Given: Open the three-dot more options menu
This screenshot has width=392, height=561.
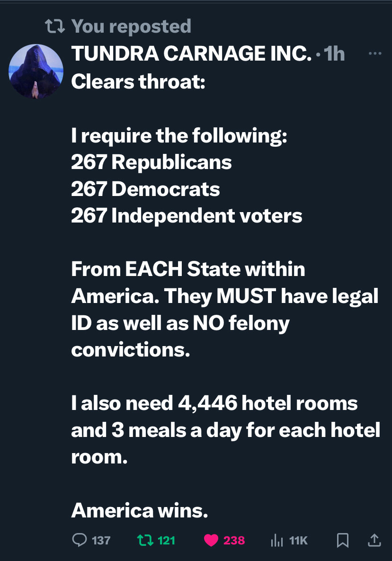Looking at the screenshot, I should 374,54.
